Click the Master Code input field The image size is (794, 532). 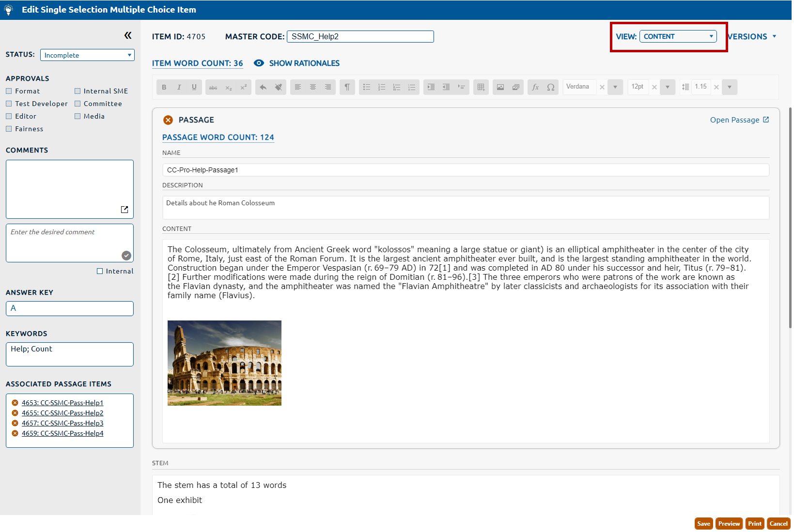click(360, 37)
